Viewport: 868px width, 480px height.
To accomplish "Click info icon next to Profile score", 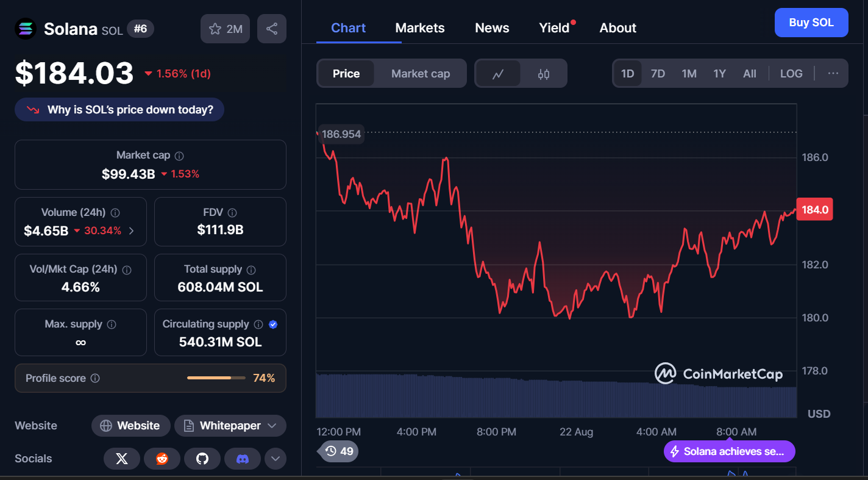I will tap(95, 378).
